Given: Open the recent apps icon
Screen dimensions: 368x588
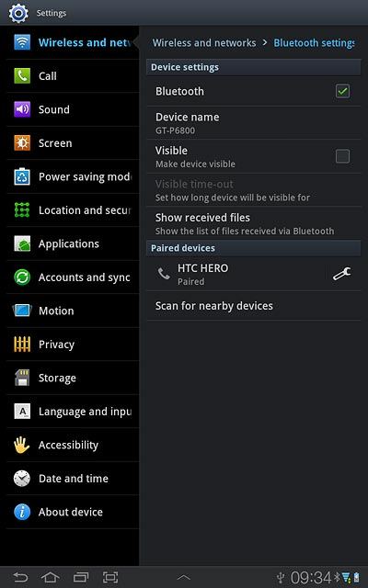Looking at the screenshot, I should (x=81, y=577).
